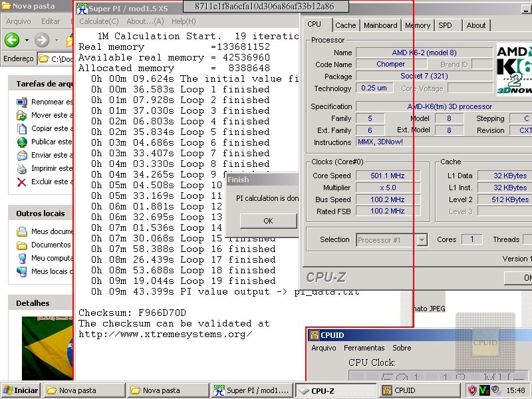Open Documentos compartilhados folder icon
The image size is (532, 399).
22,245
